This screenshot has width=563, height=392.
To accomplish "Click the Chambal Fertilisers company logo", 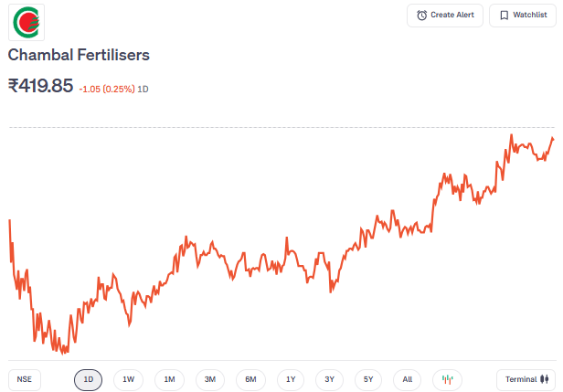I will 26,22.
